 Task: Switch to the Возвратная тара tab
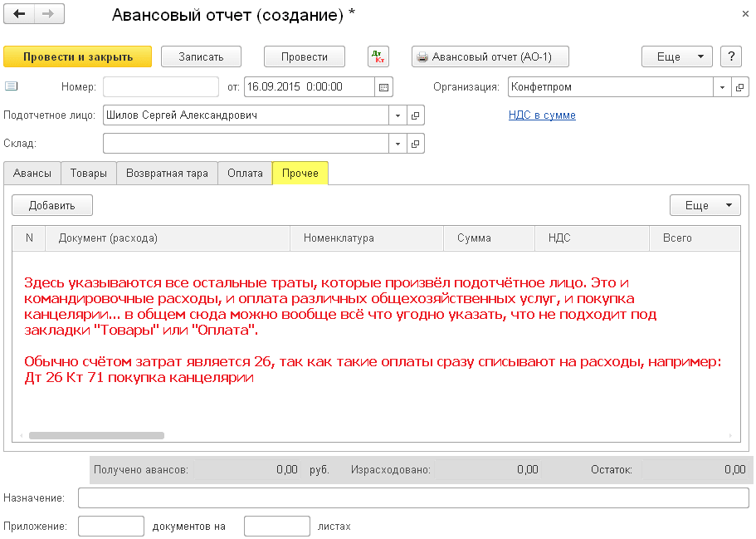tap(167, 173)
